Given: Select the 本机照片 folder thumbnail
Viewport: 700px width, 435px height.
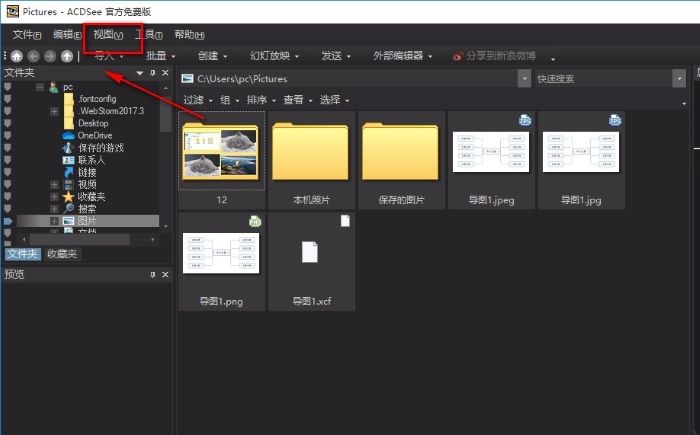Looking at the screenshot, I should [312, 160].
